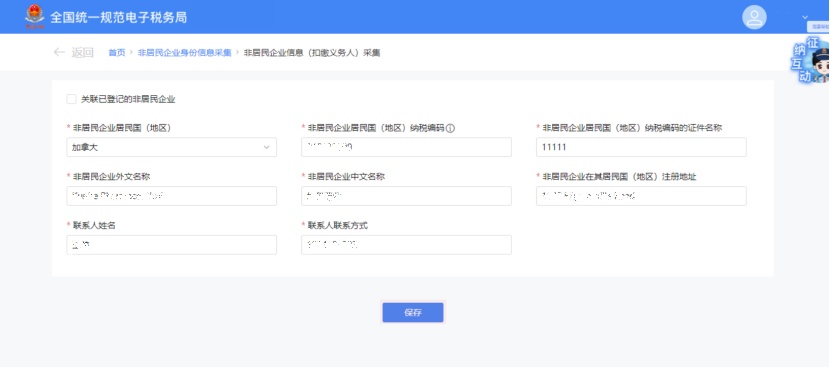Screen dimensions: 830x367
Task: Tick the 关联已登记的非居民企业 checkbox
Action: [71, 99]
